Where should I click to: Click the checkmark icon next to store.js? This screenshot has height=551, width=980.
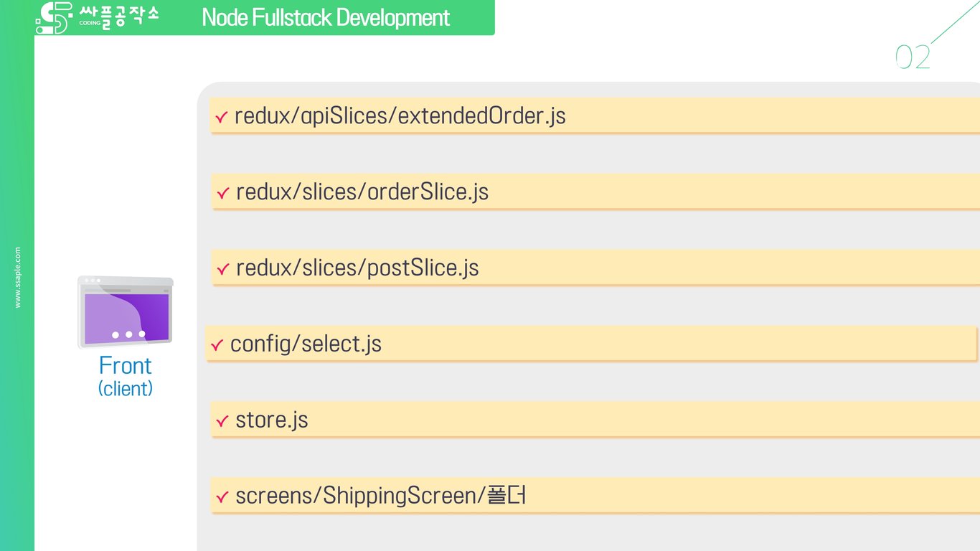[x=222, y=421]
